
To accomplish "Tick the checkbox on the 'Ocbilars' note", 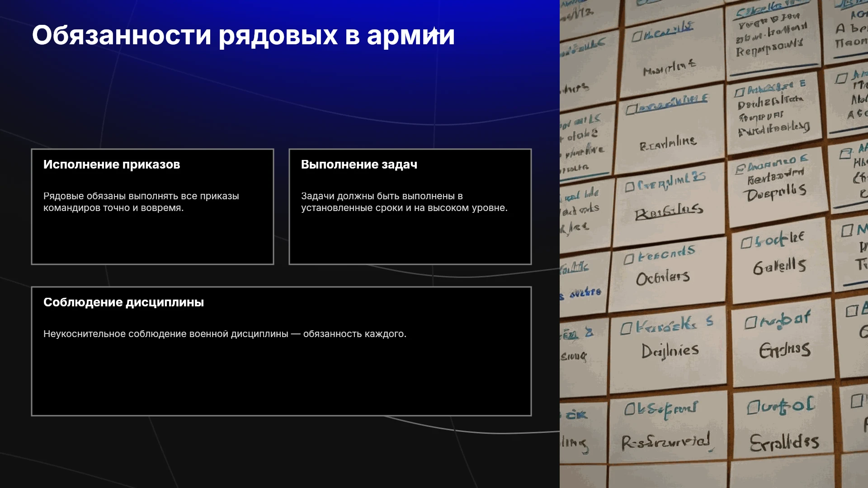I will click(x=629, y=259).
